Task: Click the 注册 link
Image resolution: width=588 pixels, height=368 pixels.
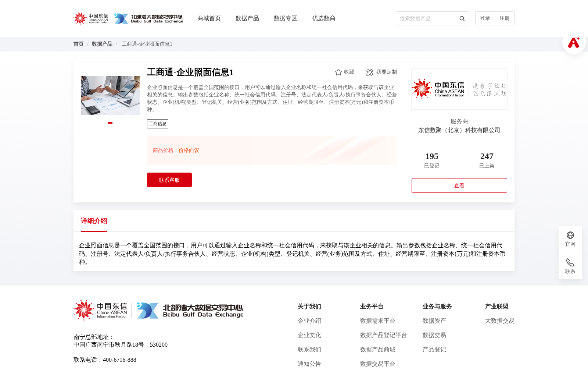Action: click(505, 18)
